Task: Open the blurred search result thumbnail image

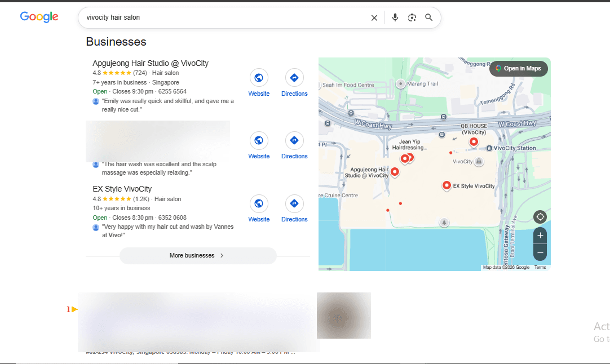Action: [344, 316]
